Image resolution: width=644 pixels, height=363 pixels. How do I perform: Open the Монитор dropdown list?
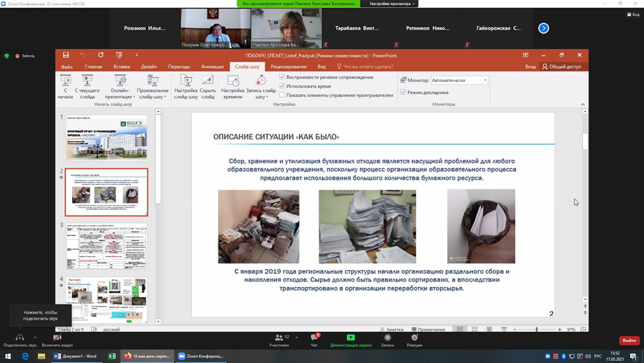pyautogui.click(x=485, y=81)
